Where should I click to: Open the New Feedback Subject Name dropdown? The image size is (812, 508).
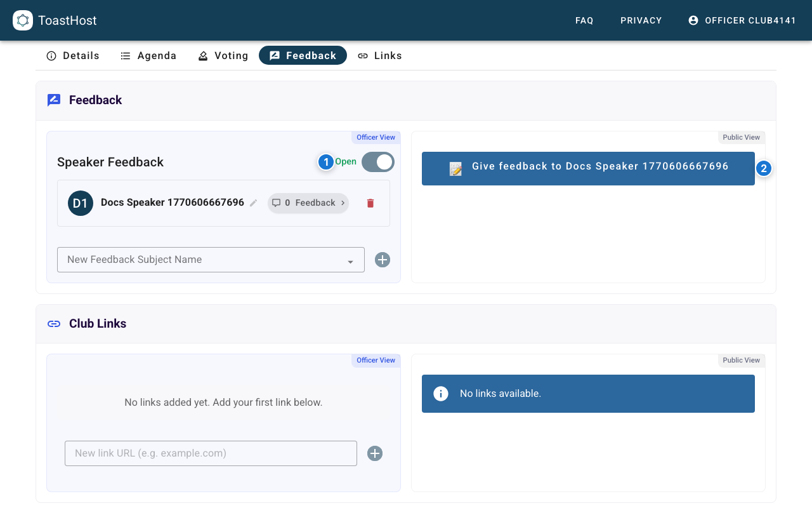coord(350,260)
